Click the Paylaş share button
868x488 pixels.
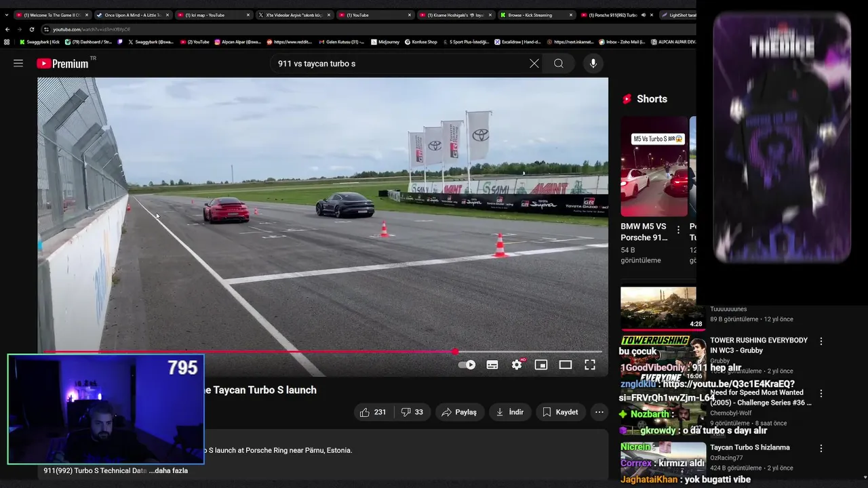[x=459, y=412]
